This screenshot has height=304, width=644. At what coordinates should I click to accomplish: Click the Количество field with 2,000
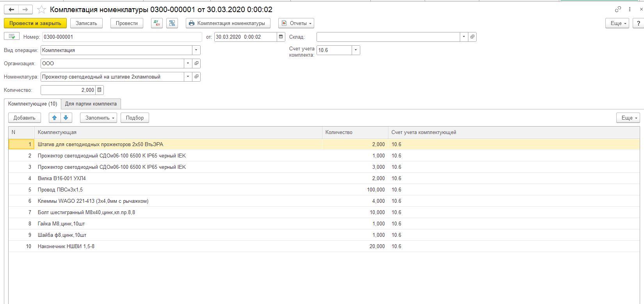[x=68, y=90]
